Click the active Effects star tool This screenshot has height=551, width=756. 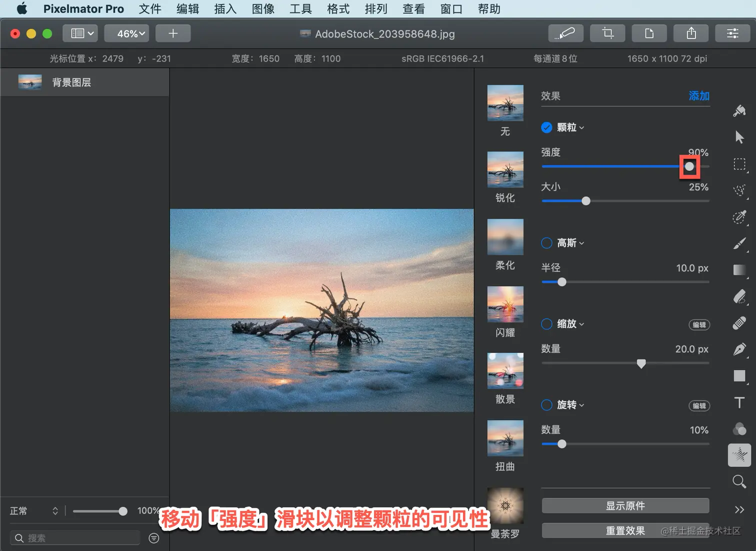pyautogui.click(x=739, y=455)
